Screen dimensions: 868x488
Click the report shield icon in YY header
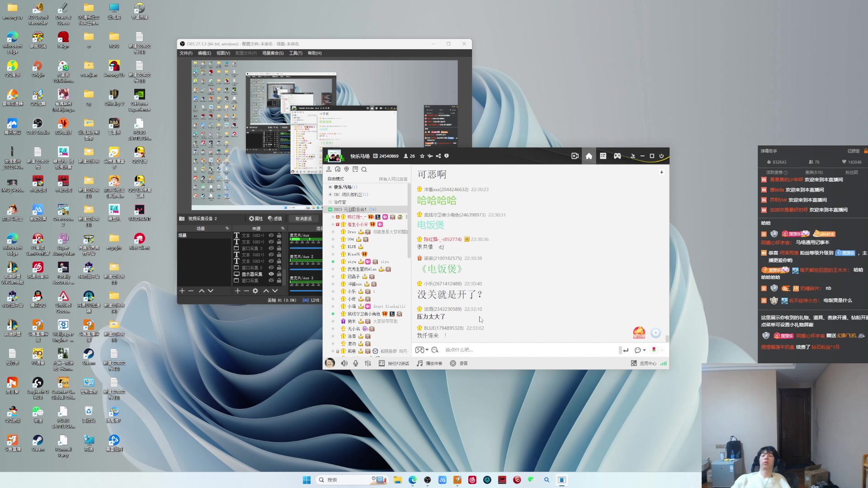click(446, 156)
